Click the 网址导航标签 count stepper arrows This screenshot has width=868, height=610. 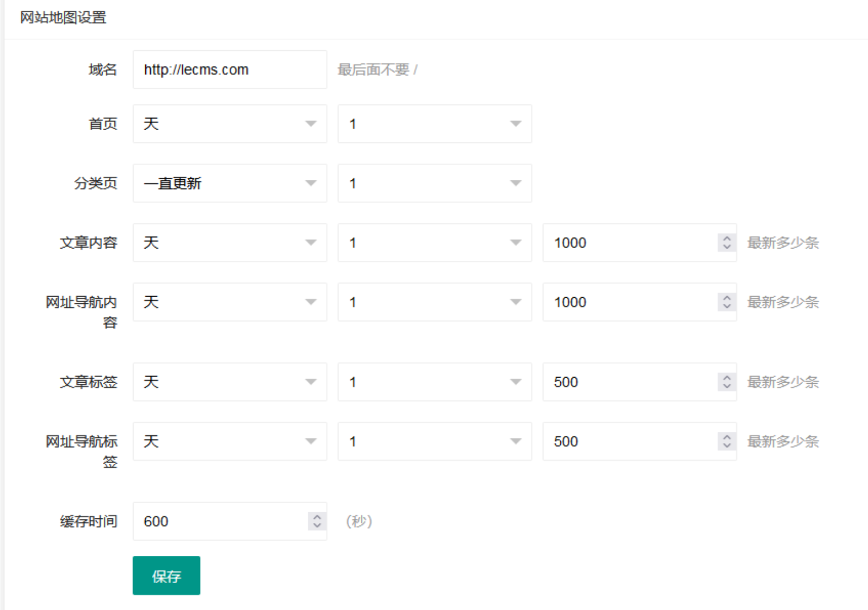[x=726, y=441]
